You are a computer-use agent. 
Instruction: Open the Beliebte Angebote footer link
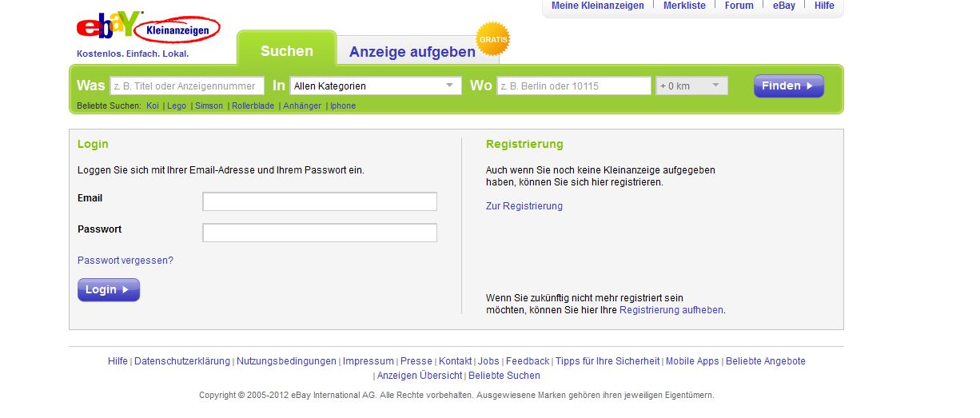(x=766, y=361)
